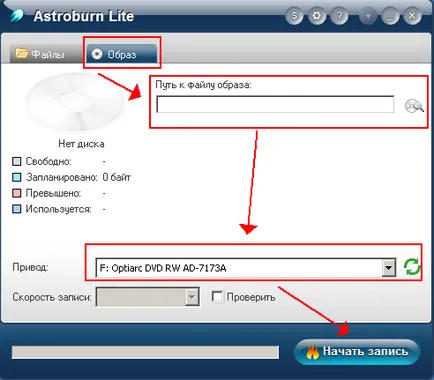Click the Свободно: label text

(49, 162)
